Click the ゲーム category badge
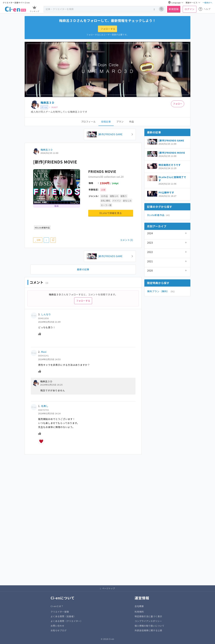The image size is (215, 644). pyautogui.click(x=44, y=107)
